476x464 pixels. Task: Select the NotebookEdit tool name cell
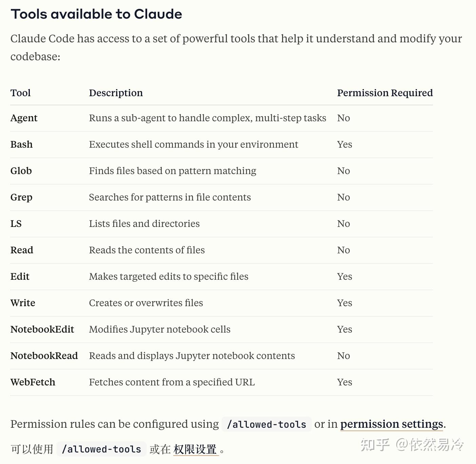(x=42, y=329)
